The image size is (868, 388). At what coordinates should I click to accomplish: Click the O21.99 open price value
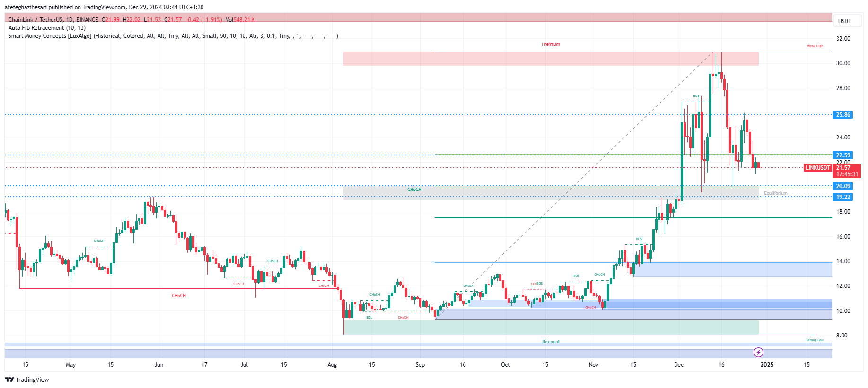click(111, 20)
